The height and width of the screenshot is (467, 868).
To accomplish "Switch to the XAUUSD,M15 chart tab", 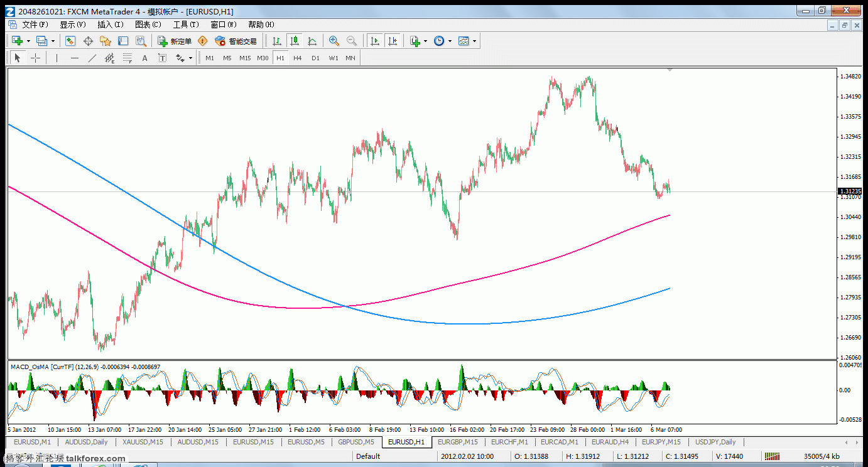I will [143, 442].
